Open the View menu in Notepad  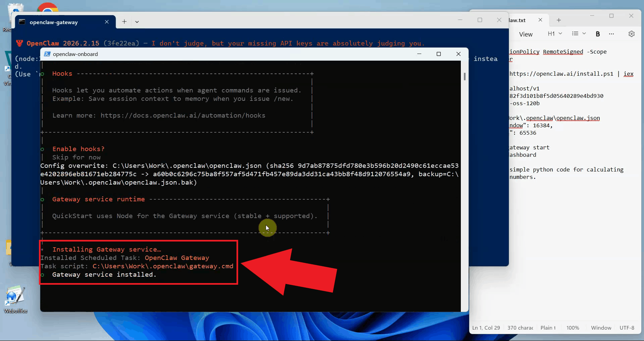coord(526,34)
